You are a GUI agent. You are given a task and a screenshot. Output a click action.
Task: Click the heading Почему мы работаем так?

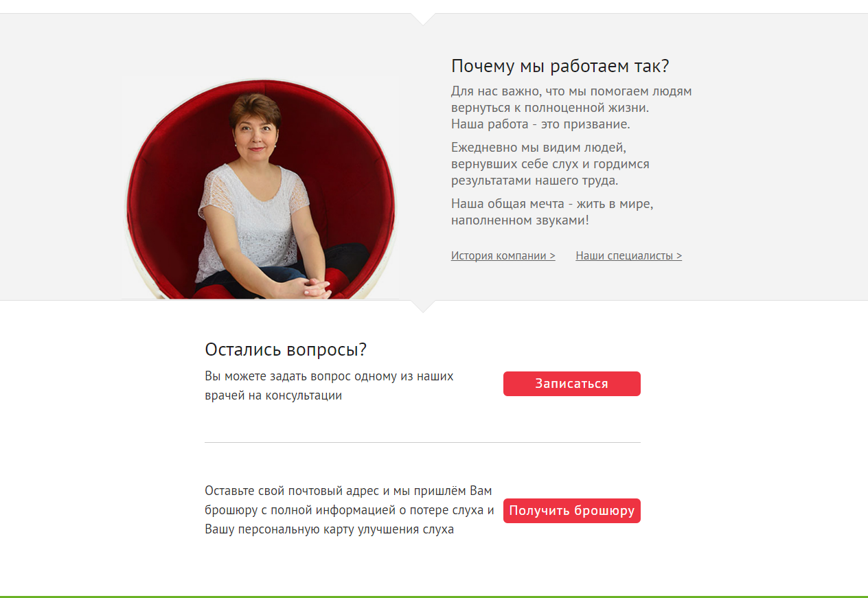[560, 67]
